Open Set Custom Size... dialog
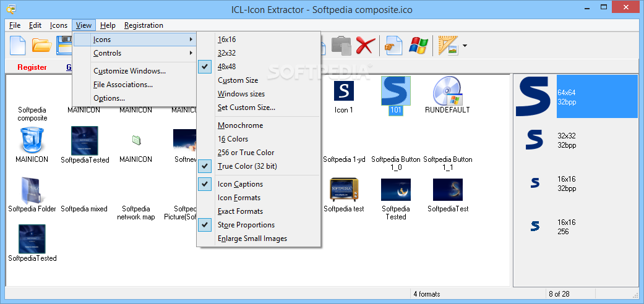644x304 pixels. [x=259, y=108]
